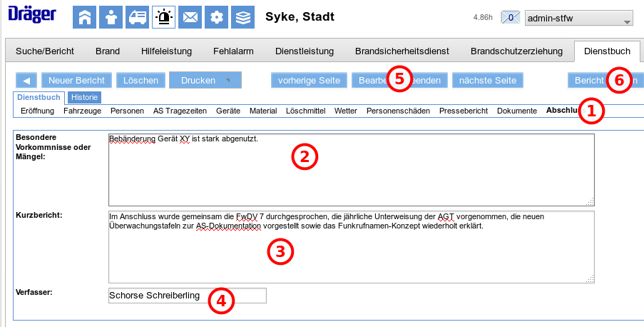
Task: Expand the admin-stfw user dropdown
Action: click(578, 19)
